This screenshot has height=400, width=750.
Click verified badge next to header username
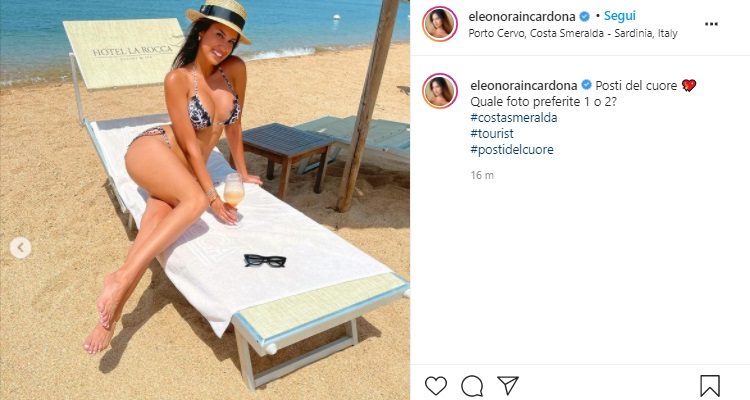(x=585, y=17)
